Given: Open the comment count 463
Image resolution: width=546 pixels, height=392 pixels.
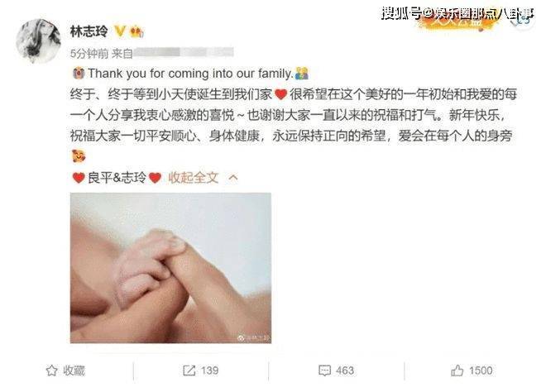Looking at the screenshot, I should [345, 370].
